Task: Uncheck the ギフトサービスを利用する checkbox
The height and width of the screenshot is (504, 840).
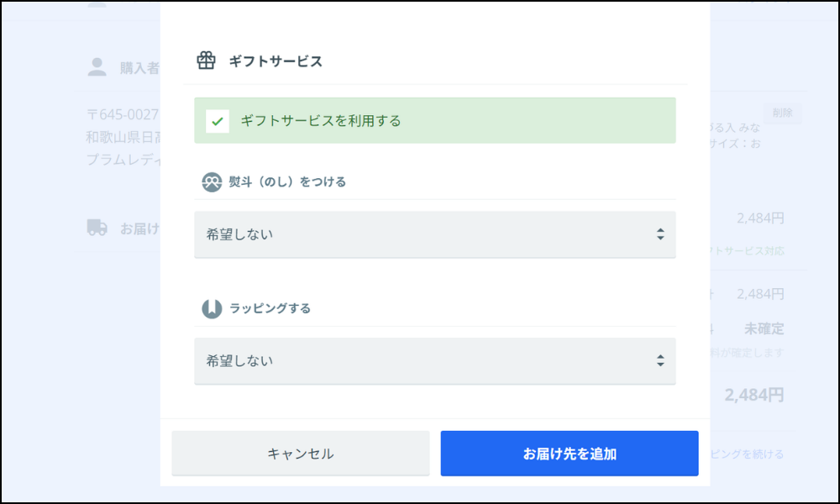Action: click(x=218, y=121)
